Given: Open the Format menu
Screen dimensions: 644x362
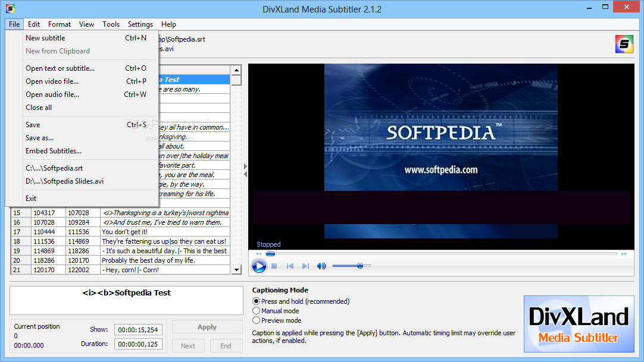Looking at the screenshot, I should coord(60,24).
